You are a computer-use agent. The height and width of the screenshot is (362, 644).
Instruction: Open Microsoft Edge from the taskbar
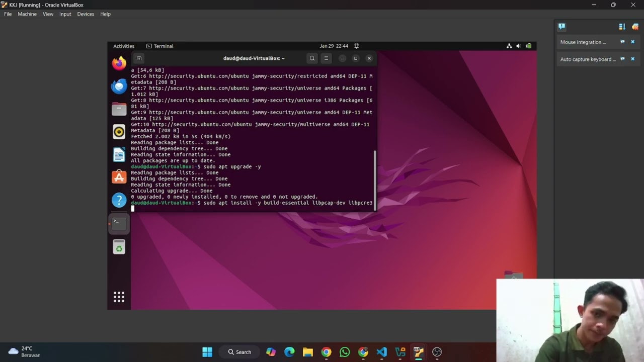[x=289, y=352]
